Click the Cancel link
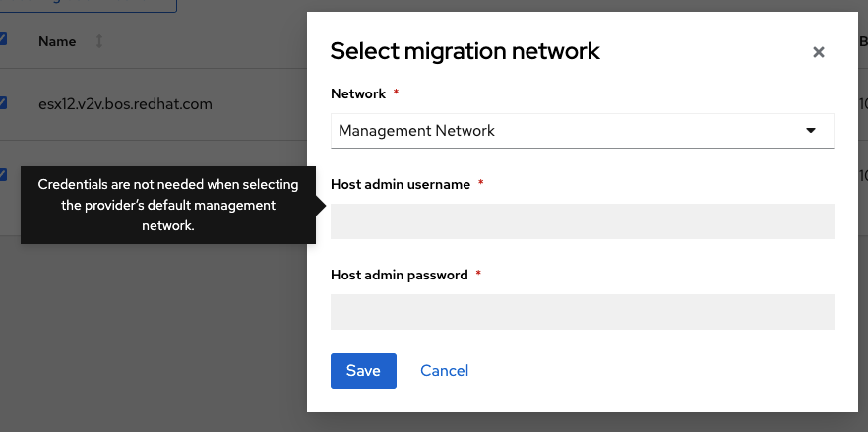 (444, 371)
